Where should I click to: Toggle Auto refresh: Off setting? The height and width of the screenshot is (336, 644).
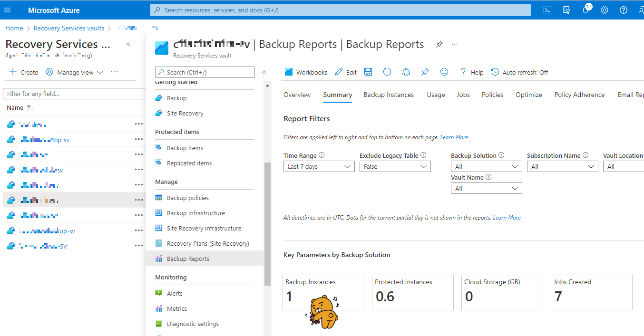coord(519,72)
